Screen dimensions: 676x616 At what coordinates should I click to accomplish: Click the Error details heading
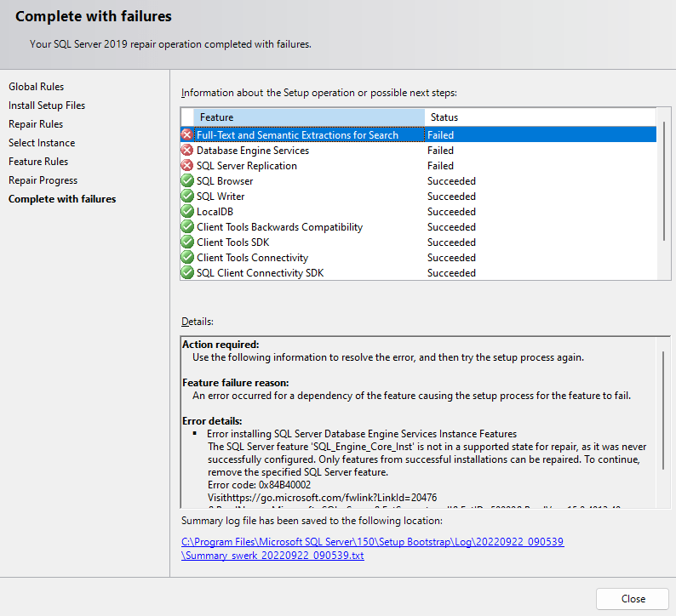click(212, 421)
